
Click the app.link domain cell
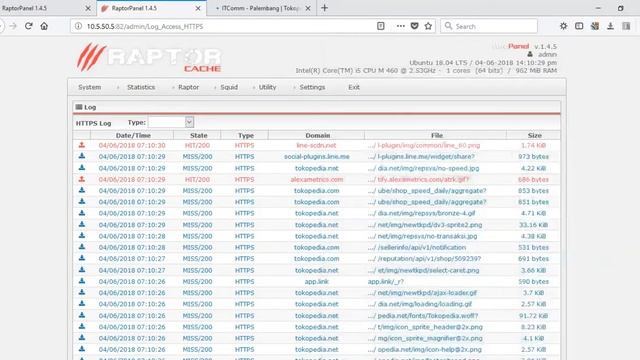(x=316, y=282)
